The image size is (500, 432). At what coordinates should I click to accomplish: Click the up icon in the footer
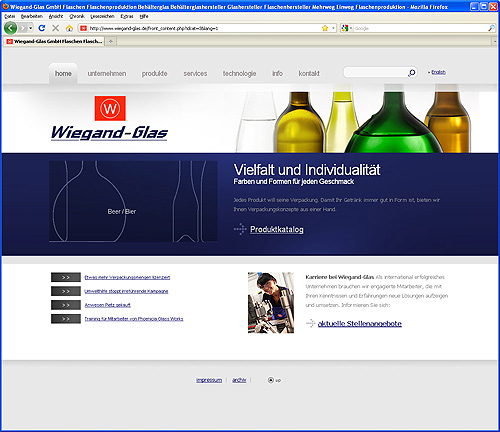(x=271, y=380)
